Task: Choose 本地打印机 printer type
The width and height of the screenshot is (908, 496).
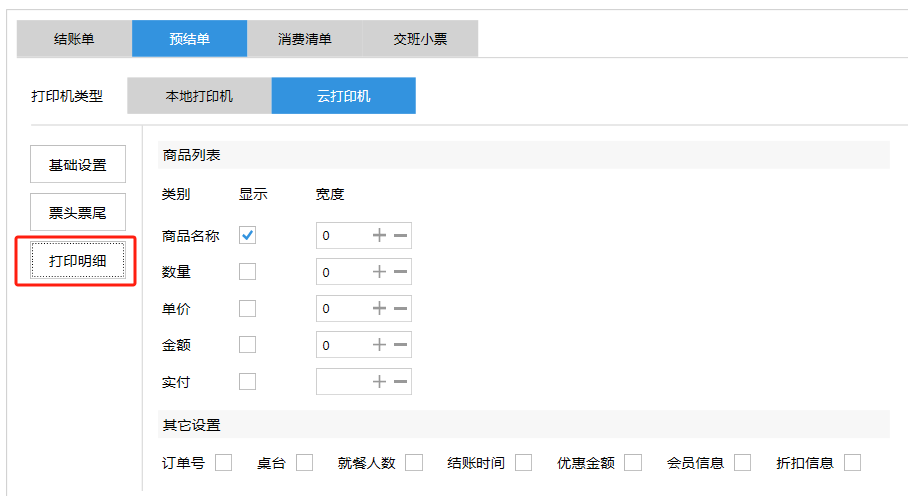Action: [x=199, y=96]
